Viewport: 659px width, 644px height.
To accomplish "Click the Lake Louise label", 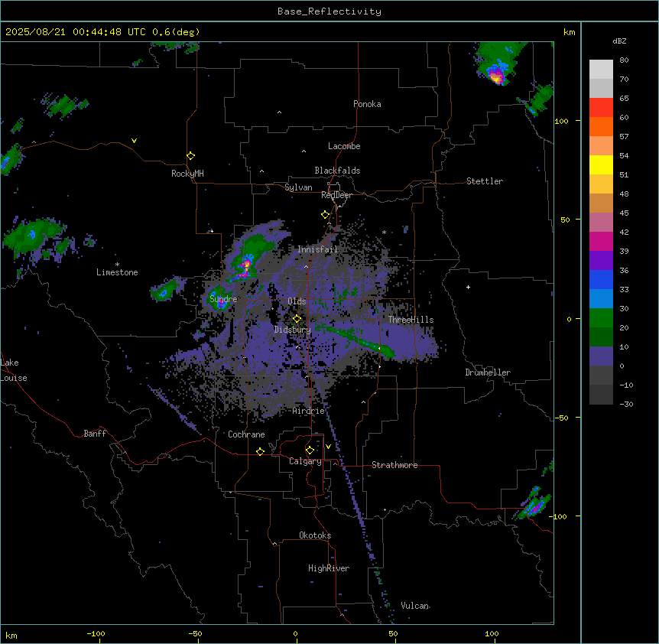I will click(x=14, y=370).
